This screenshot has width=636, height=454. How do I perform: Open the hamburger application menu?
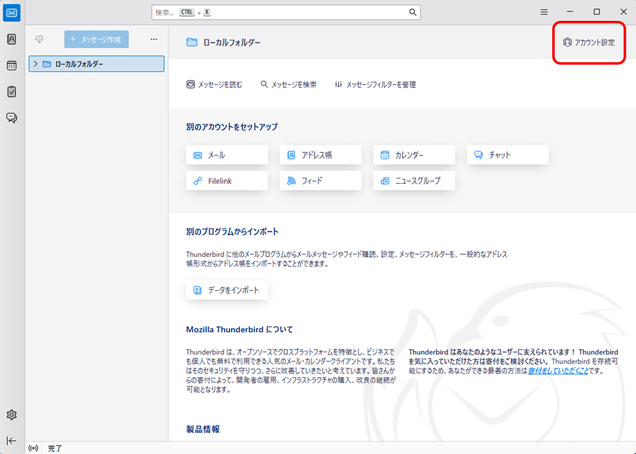[544, 12]
